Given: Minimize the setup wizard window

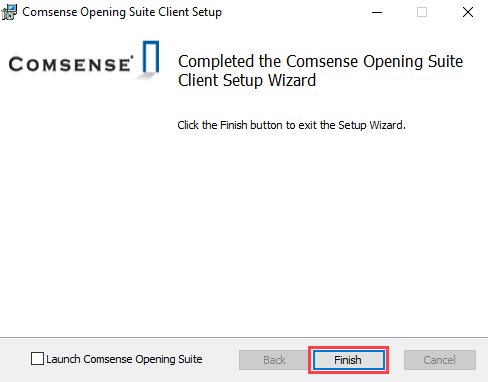Looking at the screenshot, I should 377,12.
